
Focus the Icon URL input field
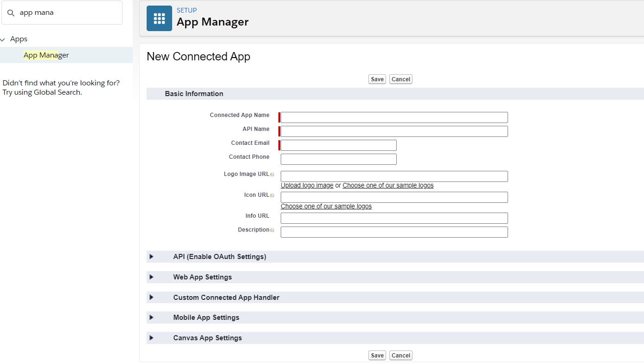(x=394, y=197)
